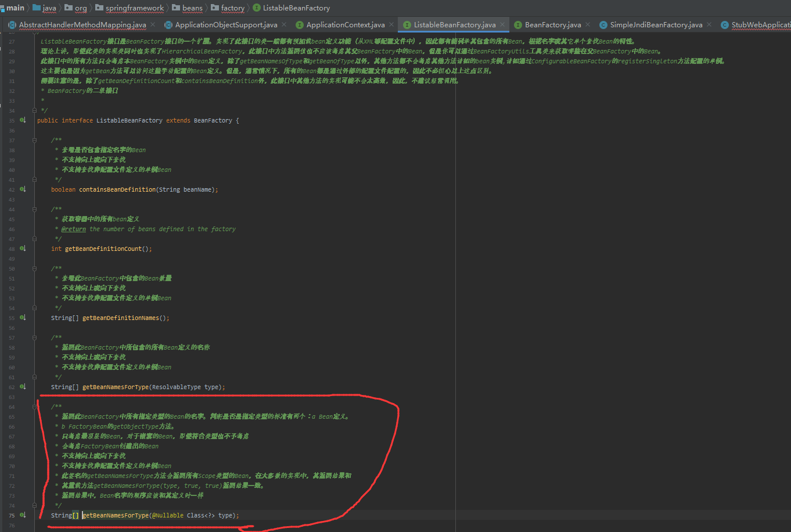Click fold end marker at line 61
The width and height of the screenshot is (791, 532).
[35, 377]
